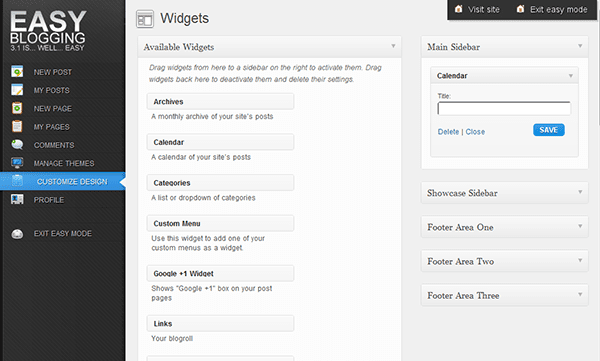Select Customize Design menu item
The image size is (600, 361).
[x=62, y=181]
